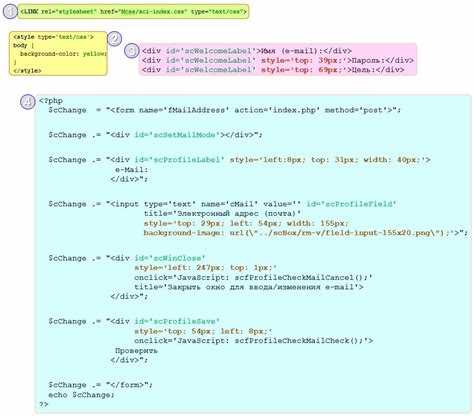The image size is (474, 416).
Task: Click the word "Проверить" in the code
Action: (x=136, y=351)
